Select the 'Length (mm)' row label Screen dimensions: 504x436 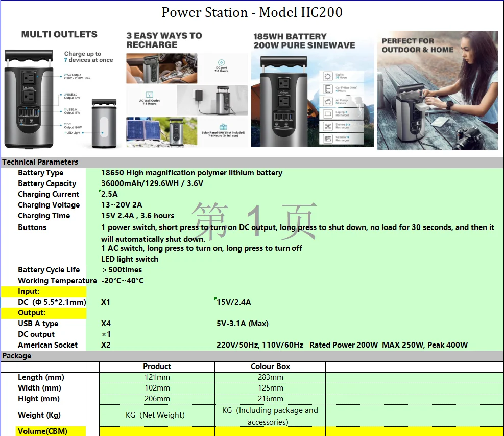tap(41, 377)
